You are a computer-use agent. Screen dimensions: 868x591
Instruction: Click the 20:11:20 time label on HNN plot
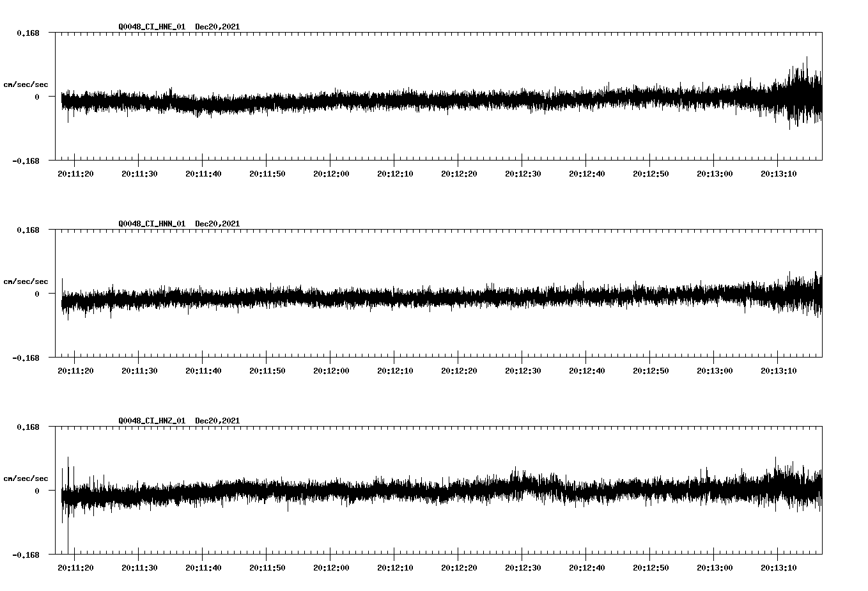pos(75,371)
